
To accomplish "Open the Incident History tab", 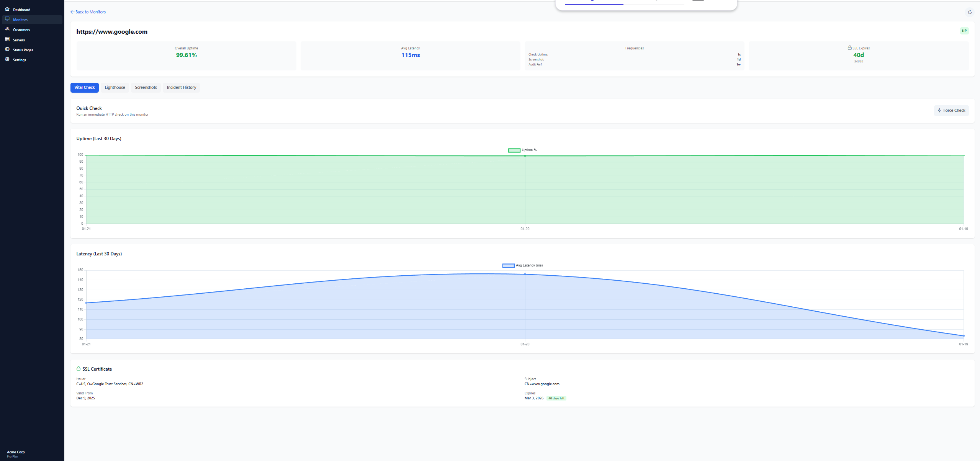I will (181, 87).
